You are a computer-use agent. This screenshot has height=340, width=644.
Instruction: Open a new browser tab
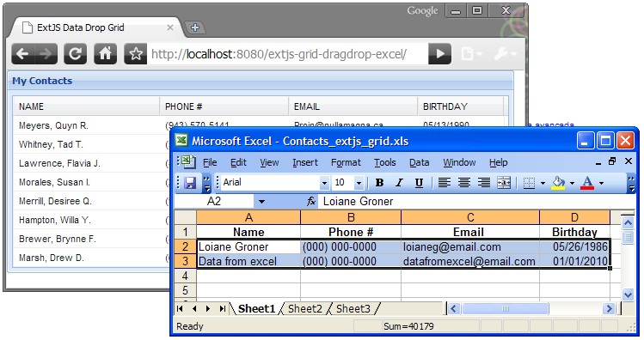click(x=194, y=27)
